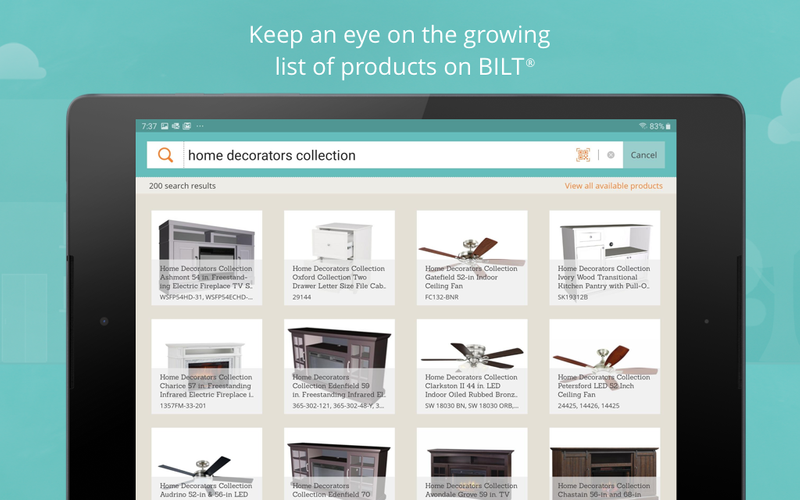Open Clarkston II 44 in. LED fan card
Viewport: 800px width, 500px height.
point(472,366)
